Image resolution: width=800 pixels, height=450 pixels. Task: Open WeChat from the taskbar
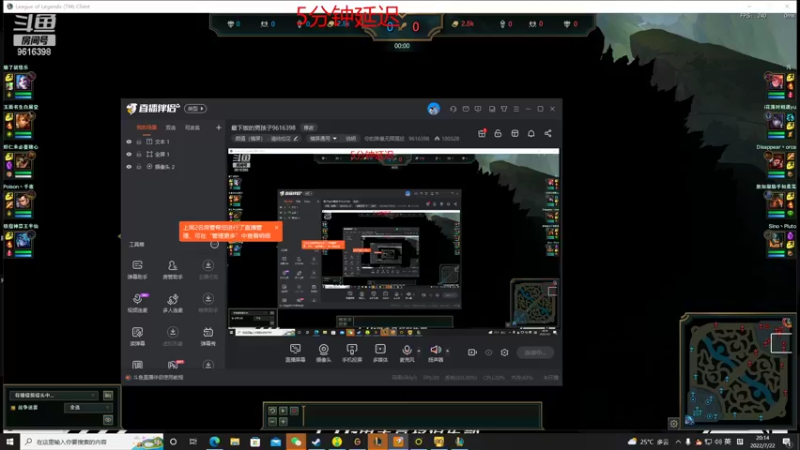click(296, 442)
